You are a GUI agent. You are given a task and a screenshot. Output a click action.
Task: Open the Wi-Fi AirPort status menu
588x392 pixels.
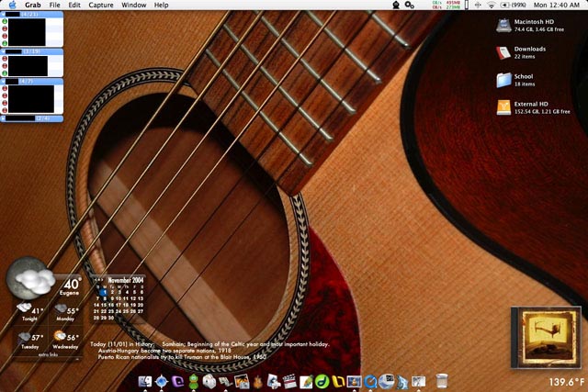[x=491, y=5]
